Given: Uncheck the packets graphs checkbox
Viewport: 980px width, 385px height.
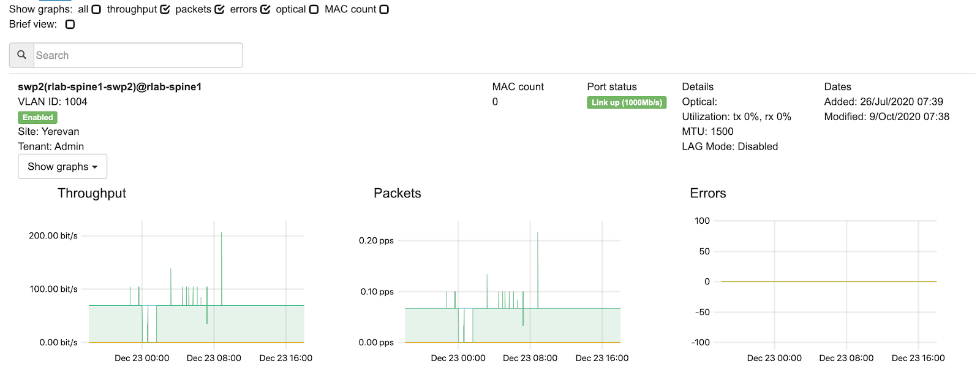Looking at the screenshot, I should point(219,9).
